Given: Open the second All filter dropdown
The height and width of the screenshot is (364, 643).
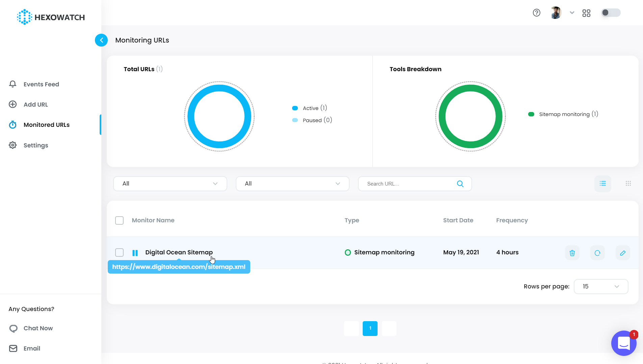Looking at the screenshot, I should tap(292, 184).
